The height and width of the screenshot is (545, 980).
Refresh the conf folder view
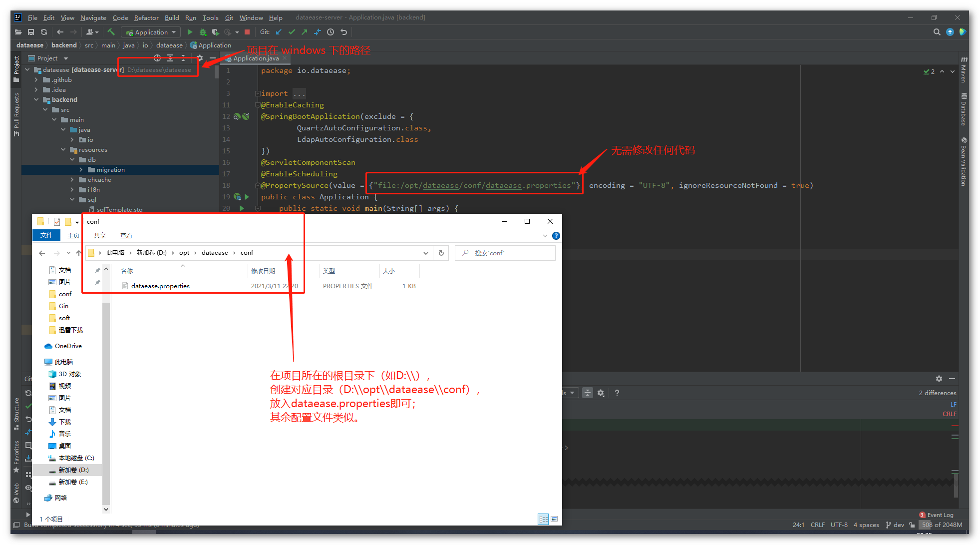click(441, 253)
